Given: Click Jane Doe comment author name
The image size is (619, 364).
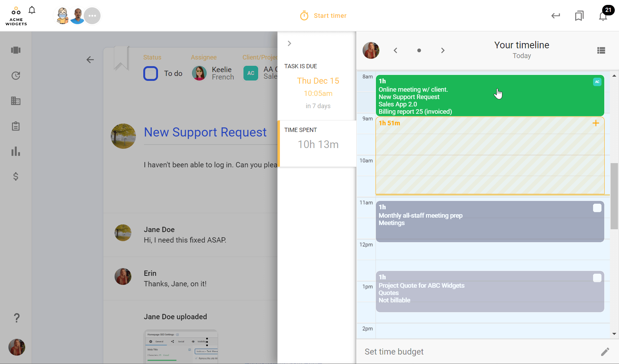Looking at the screenshot, I should 159,230.
